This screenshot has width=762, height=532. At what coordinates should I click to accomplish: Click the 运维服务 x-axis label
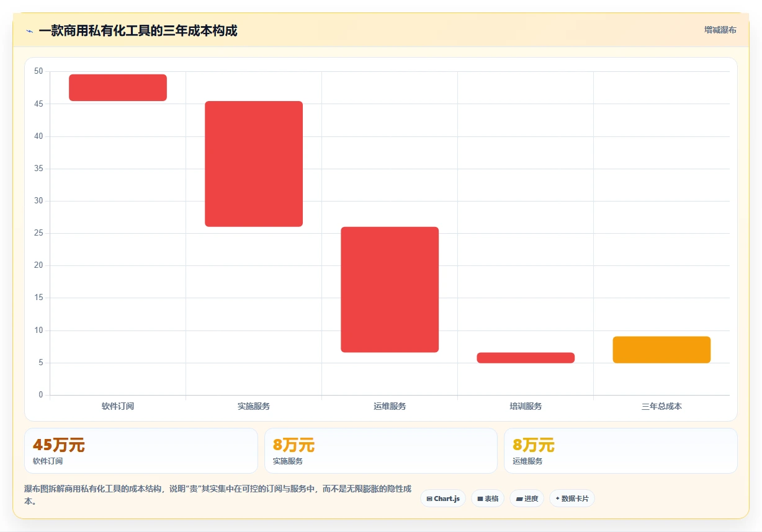(390, 406)
